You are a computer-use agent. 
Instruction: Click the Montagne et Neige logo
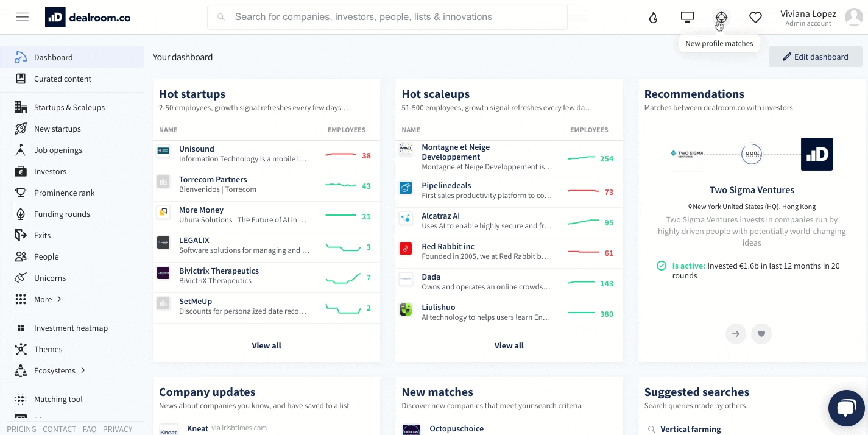coord(406,149)
